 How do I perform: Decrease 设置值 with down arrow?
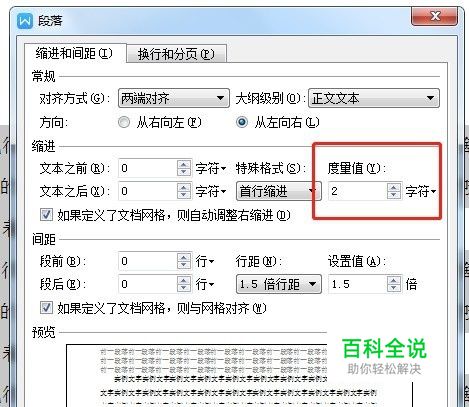[x=394, y=288]
